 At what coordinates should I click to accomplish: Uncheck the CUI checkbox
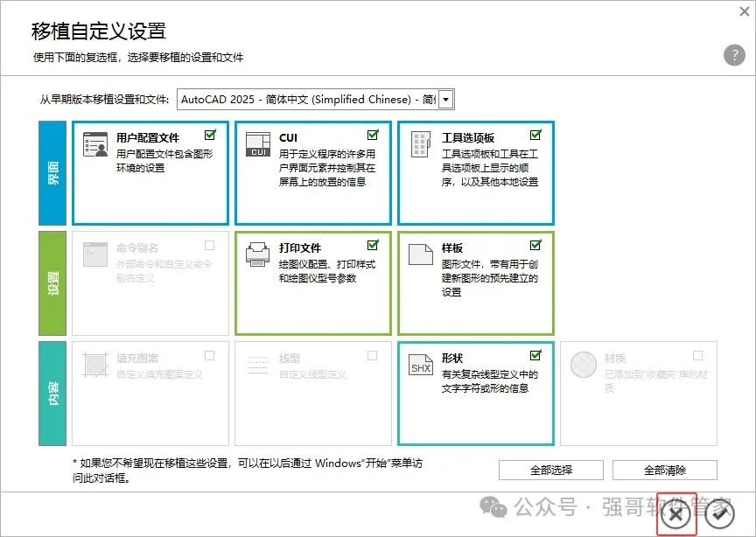tap(373, 135)
